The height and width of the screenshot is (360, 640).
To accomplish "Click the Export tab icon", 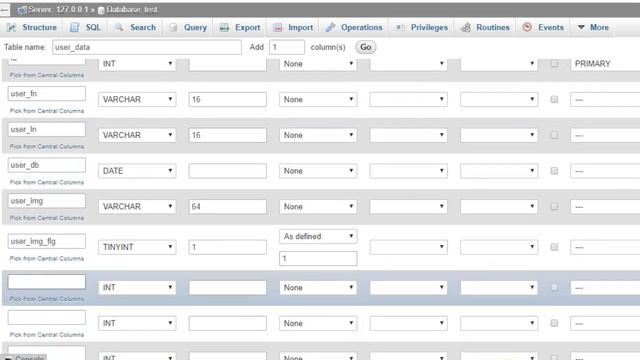I will pos(224,27).
